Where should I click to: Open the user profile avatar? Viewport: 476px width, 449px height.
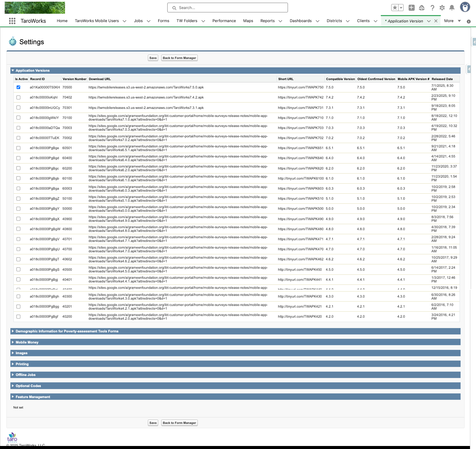click(x=465, y=7)
